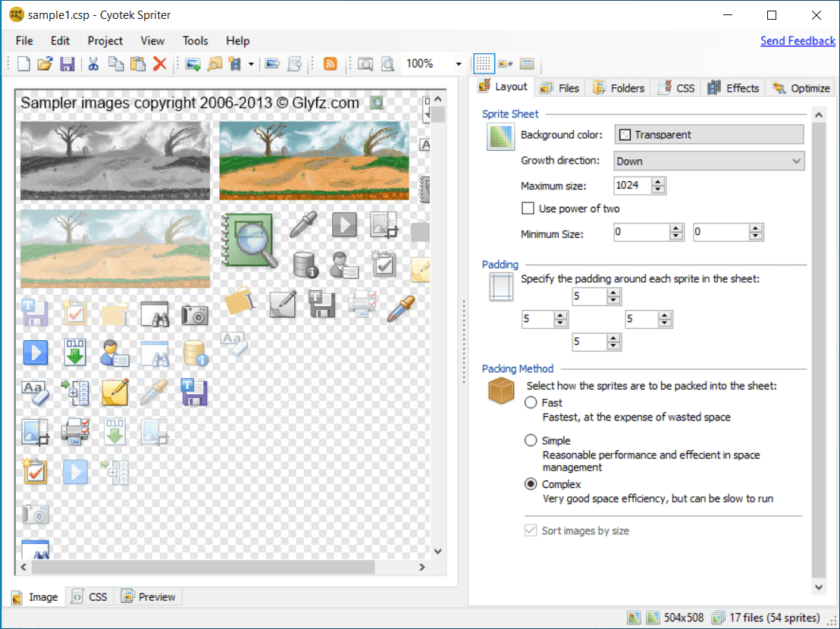Open the Edit menu
The width and height of the screenshot is (840, 629).
pos(60,41)
